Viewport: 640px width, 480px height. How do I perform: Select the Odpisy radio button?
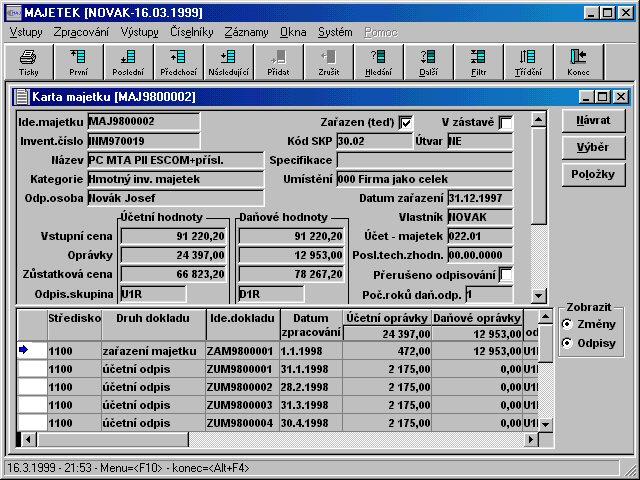(567, 343)
